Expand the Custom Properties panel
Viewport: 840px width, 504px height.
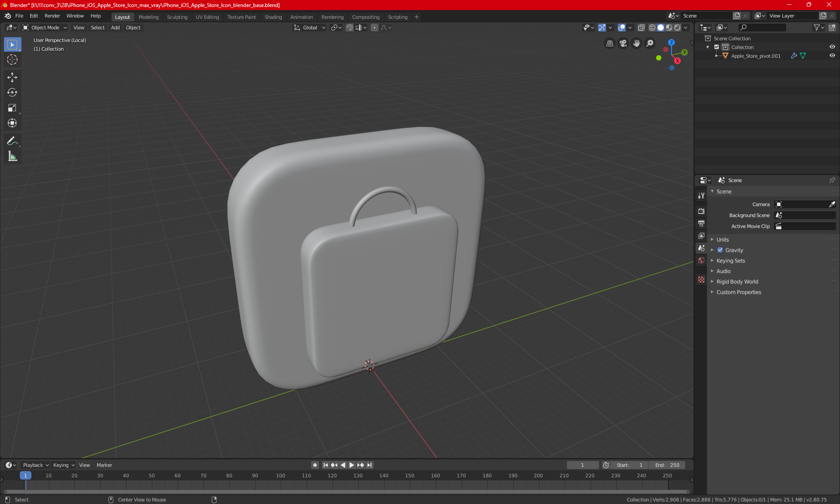738,292
